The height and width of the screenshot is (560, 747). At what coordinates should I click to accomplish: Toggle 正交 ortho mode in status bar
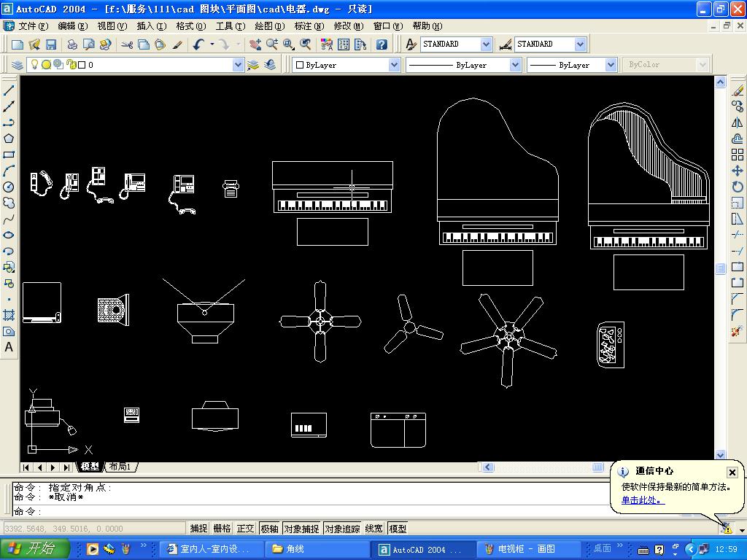pos(246,529)
